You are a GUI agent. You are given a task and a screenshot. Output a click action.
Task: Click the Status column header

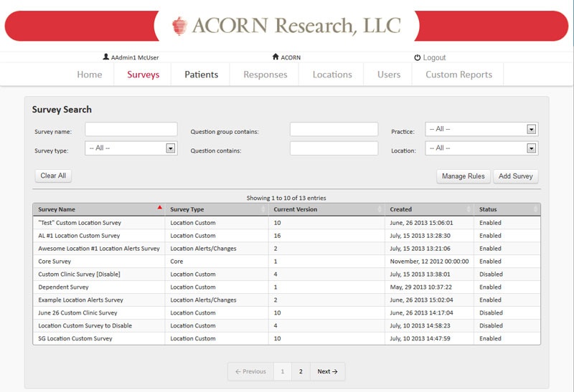tap(507, 209)
